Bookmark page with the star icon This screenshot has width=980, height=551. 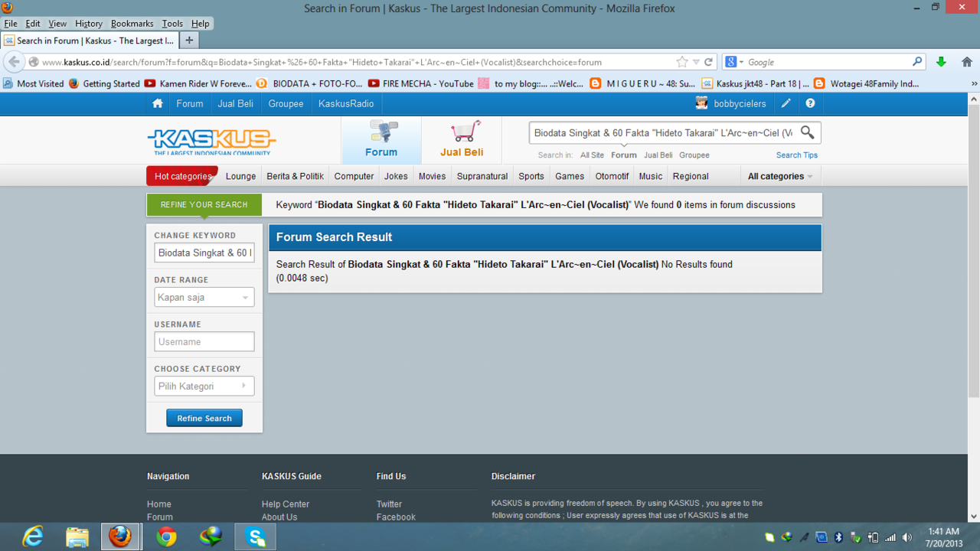[x=681, y=62]
